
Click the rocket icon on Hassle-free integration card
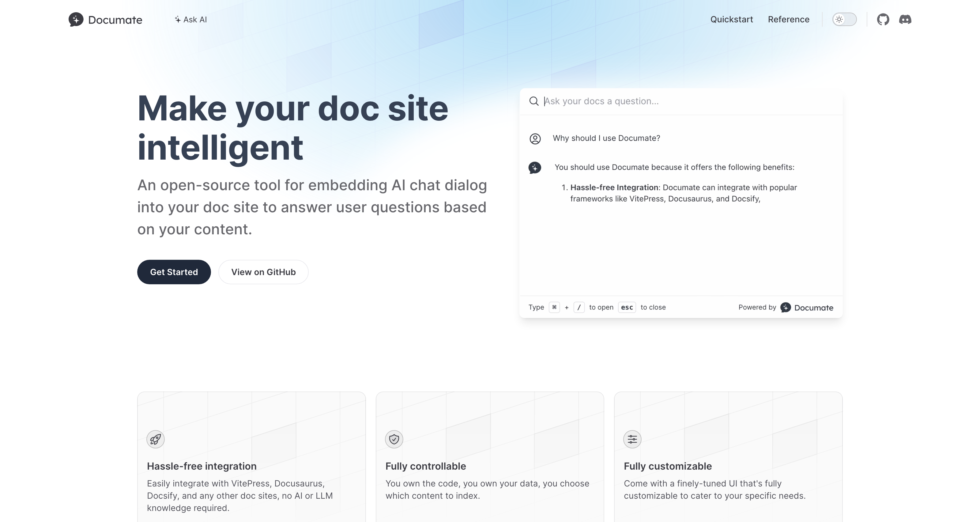tap(155, 439)
